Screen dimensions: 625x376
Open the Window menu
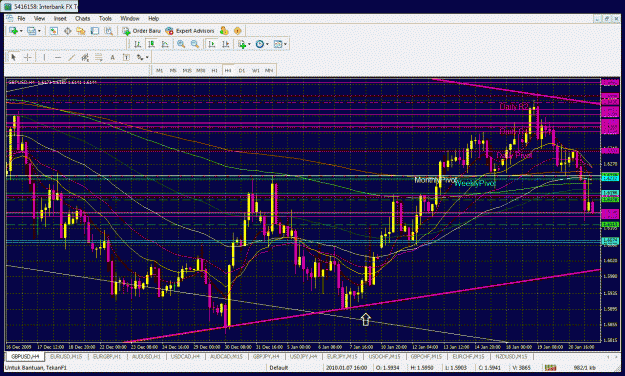(x=130, y=18)
